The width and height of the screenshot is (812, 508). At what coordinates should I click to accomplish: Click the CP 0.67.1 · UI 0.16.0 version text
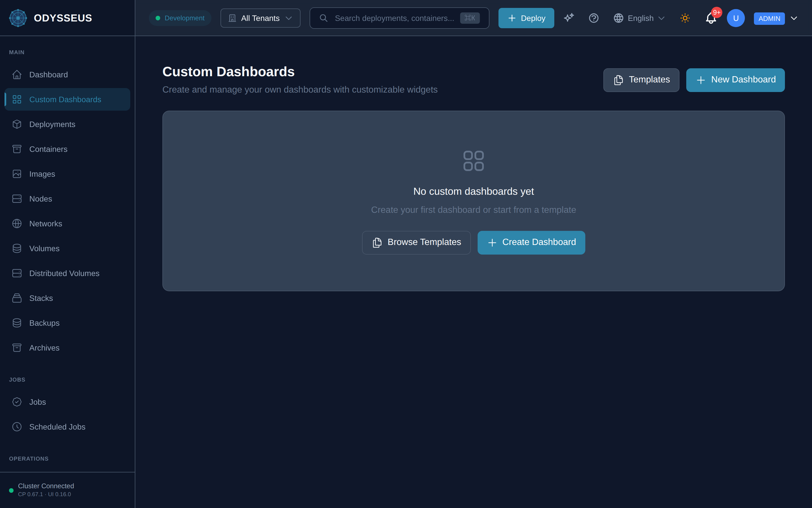tap(44, 494)
